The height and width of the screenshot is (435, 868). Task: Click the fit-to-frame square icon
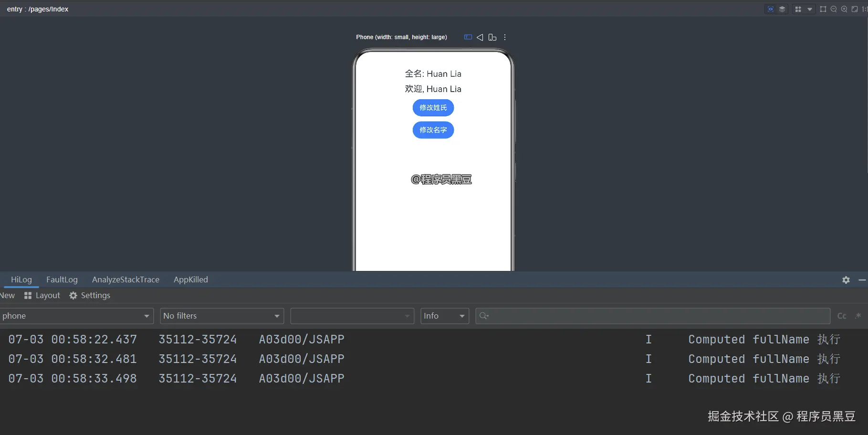pyautogui.click(x=823, y=9)
